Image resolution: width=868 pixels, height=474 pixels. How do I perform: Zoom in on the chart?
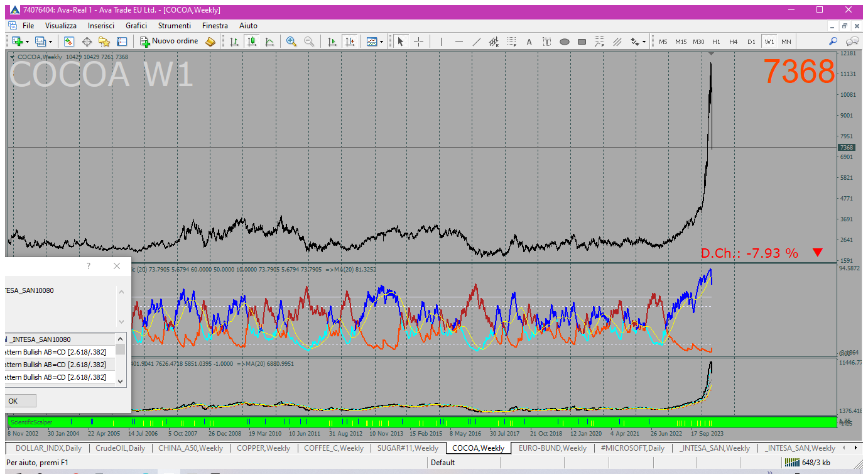point(291,41)
